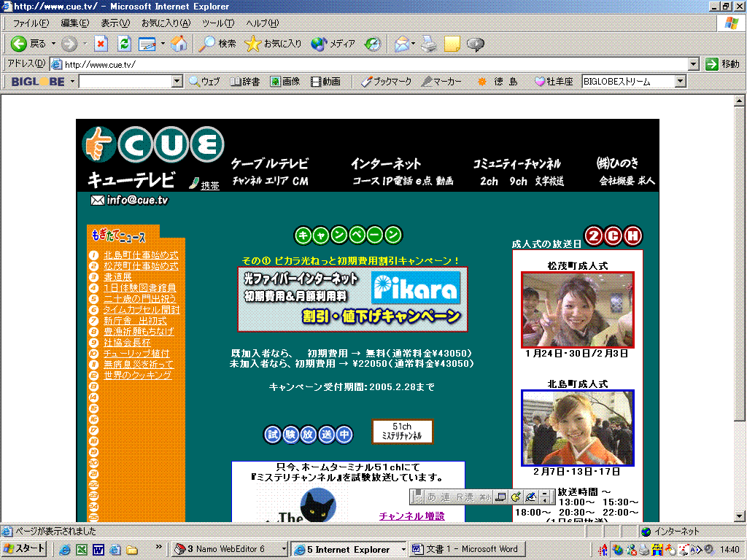Click the vertical scrollbar thumb
The width and height of the screenshot is (747, 560).
click(739, 263)
